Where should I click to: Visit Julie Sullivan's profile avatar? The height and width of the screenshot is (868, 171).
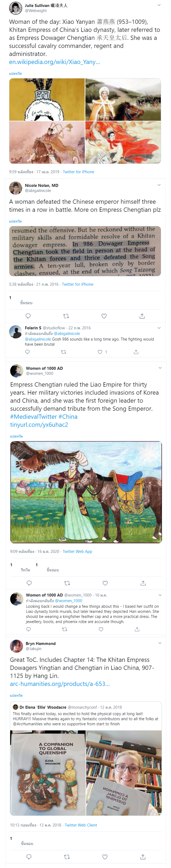point(16,8)
